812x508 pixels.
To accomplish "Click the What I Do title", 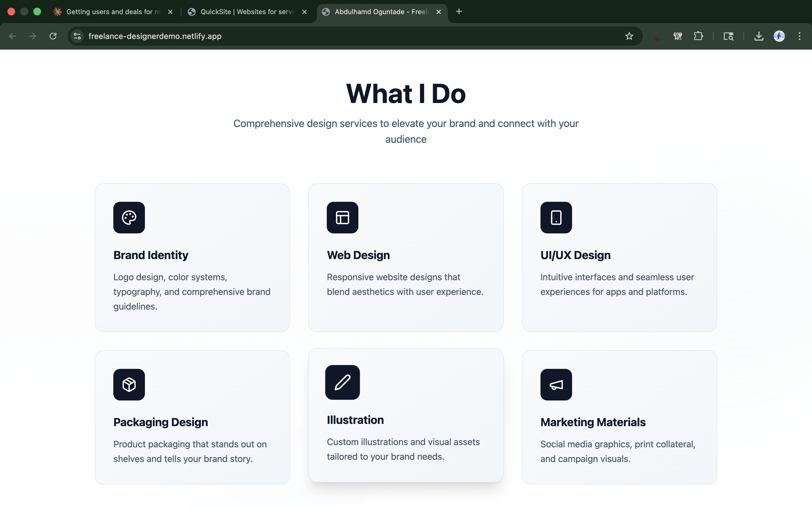I will (x=406, y=93).
